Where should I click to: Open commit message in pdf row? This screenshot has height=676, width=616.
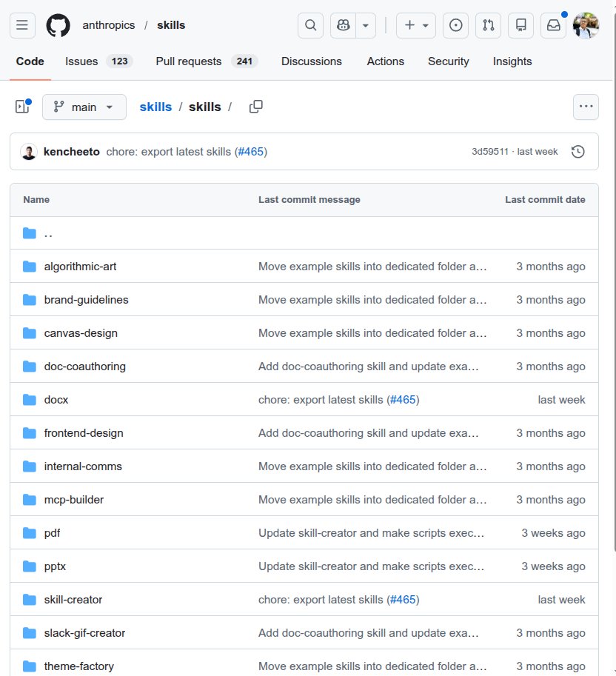pos(371,533)
